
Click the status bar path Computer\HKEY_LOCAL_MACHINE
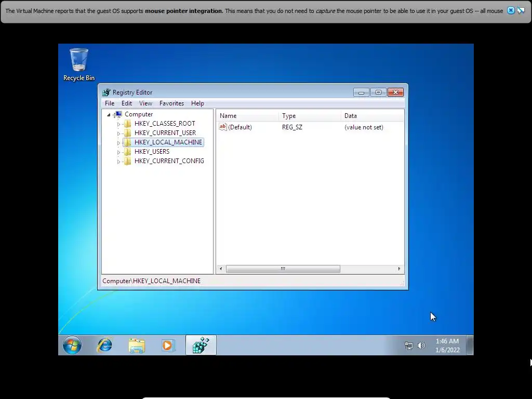[151, 281]
